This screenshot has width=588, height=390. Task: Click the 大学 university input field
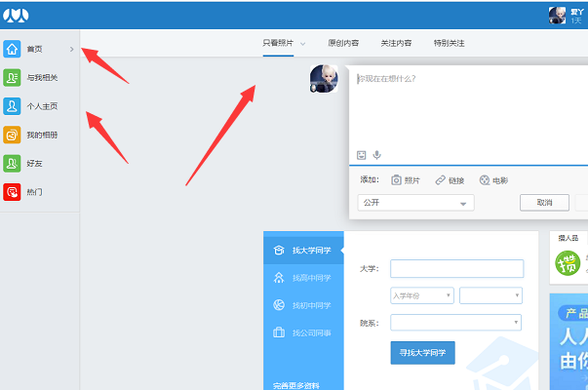(456, 269)
